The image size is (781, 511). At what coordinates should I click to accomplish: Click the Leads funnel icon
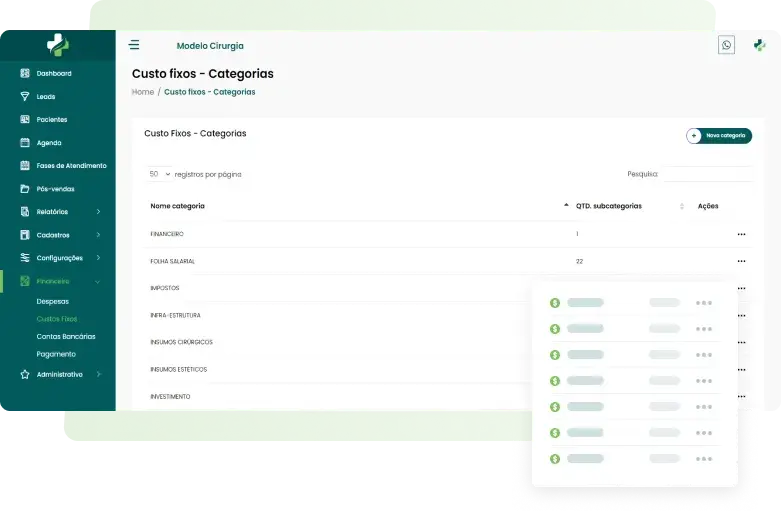25,97
